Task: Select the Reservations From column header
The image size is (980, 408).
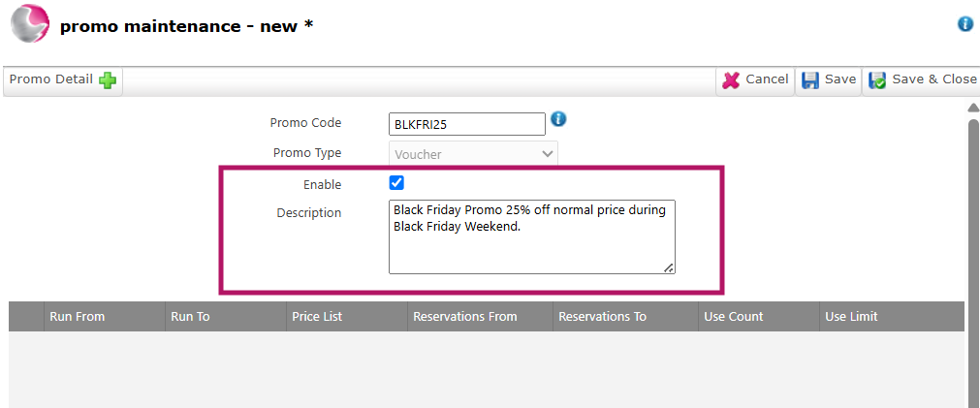Action: [x=465, y=316]
